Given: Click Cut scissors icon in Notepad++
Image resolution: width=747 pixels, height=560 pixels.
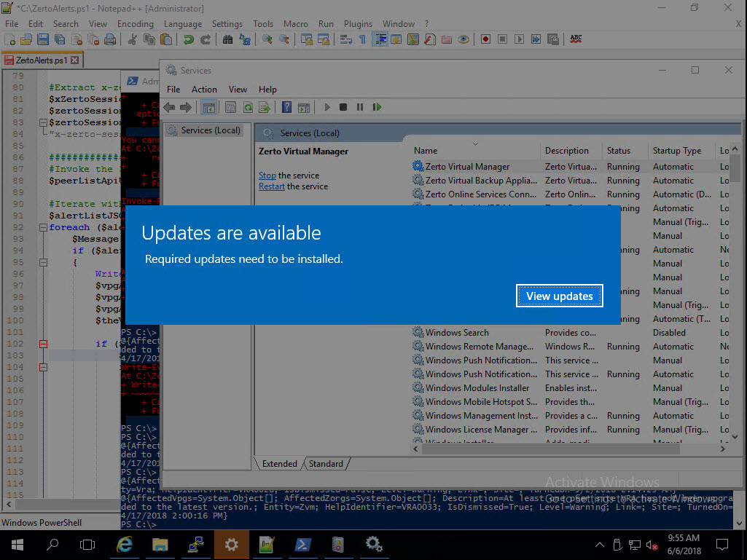Looking at the screenshot, I should (x=133, y=39).
